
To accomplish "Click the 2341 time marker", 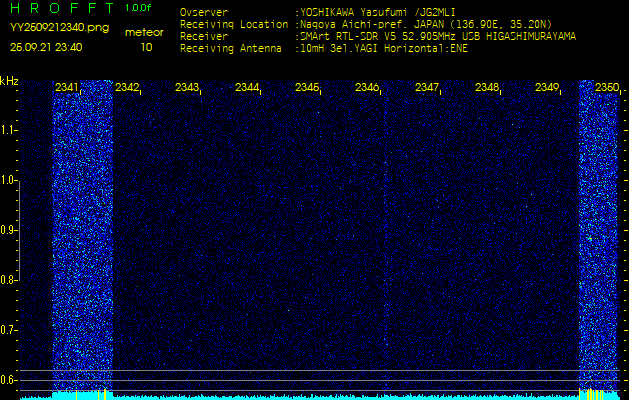I will [x=68, y=88].
